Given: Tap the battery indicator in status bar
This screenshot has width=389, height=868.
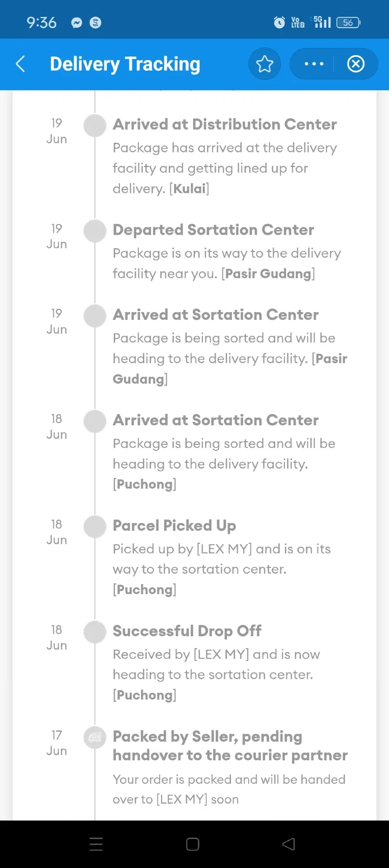Looking at the screenshot, I should point(349,23).
